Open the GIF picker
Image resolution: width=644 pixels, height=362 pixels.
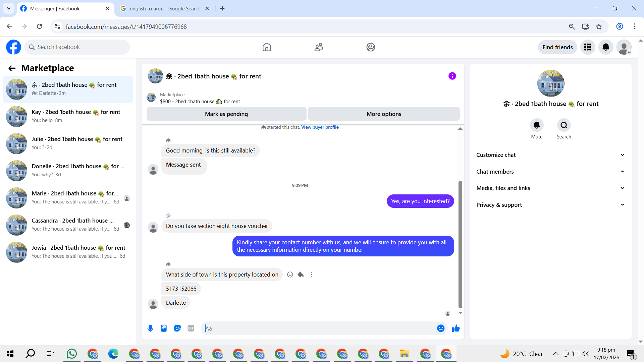(191, 328)
